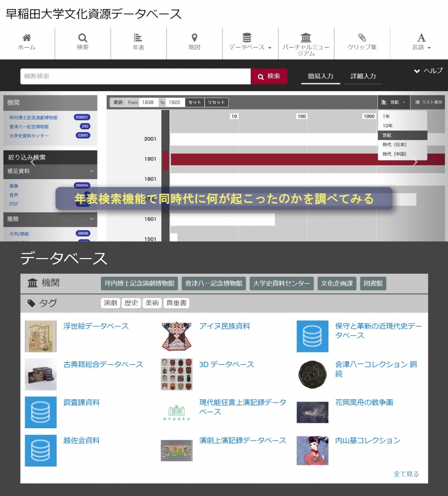
Task: Open the Virtual Museum building icon
Action: click(x=305, y=38)
